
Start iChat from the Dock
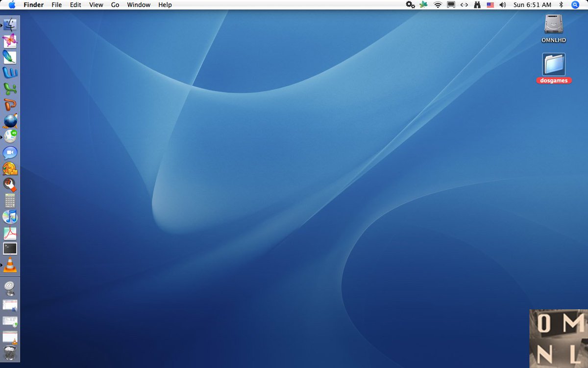(10, 153)
